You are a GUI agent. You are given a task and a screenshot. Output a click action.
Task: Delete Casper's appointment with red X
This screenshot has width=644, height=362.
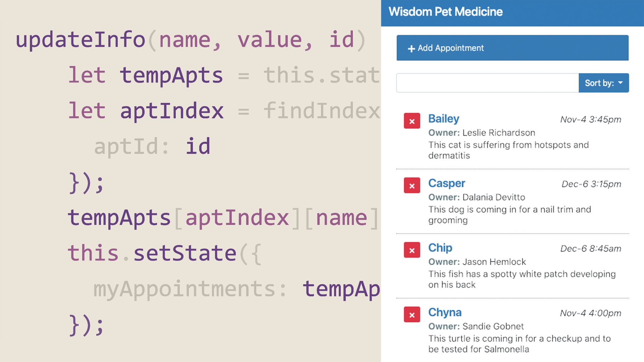(412, 185)
